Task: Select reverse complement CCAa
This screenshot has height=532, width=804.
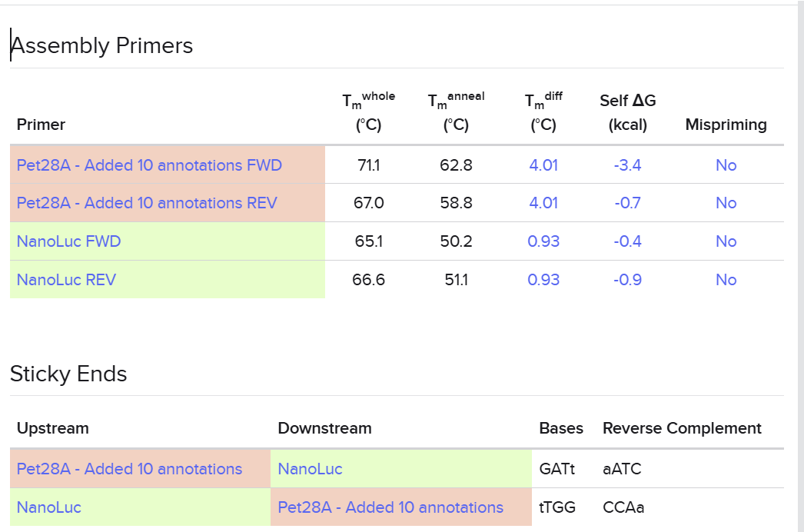Action: [623, 507]
